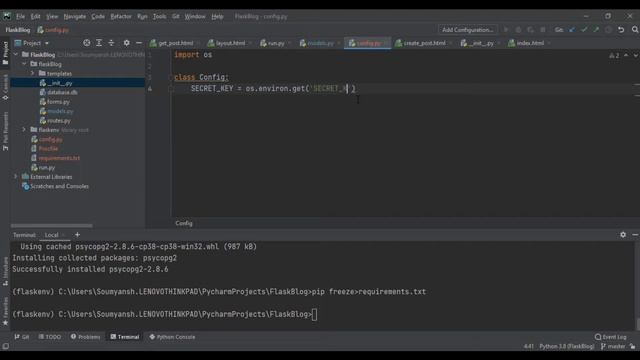Click FlaskBlog breadcrumb in navigation bar

pos(18,30)
